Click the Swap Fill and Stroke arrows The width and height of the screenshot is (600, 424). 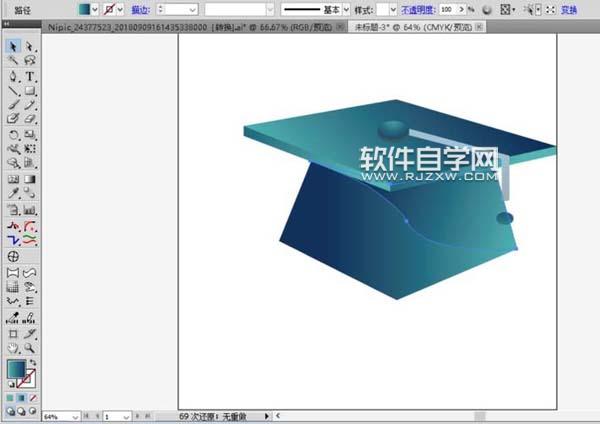pos(33,362)
